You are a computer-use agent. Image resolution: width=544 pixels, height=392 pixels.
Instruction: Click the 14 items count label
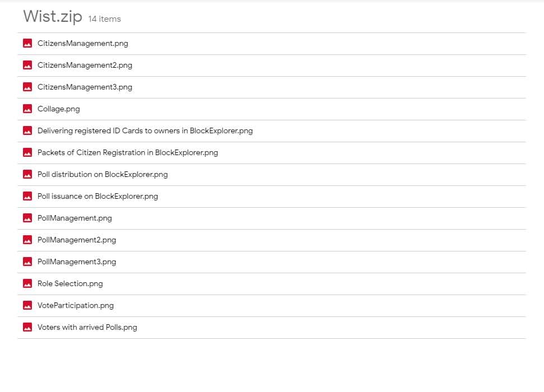tap(104, 19)
